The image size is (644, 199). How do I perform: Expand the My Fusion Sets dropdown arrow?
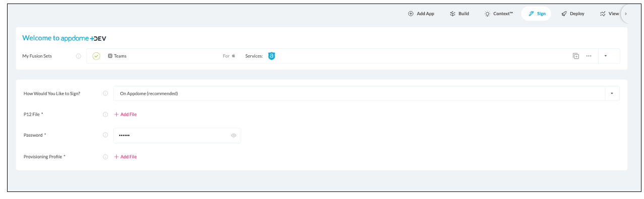pyautogui.click(x=605, y=56)
